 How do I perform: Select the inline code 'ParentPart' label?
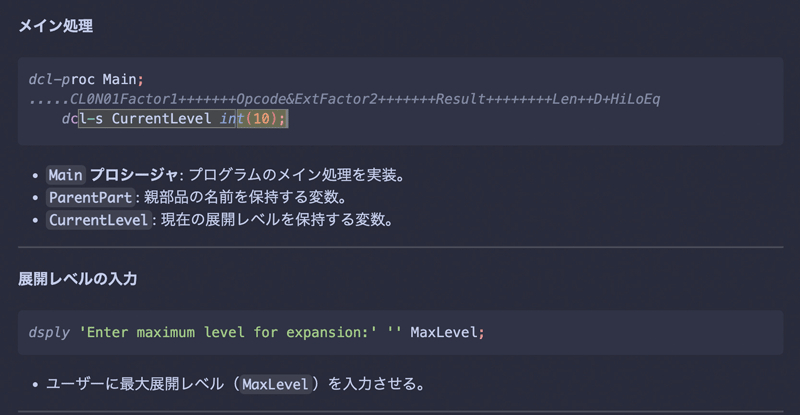tap(90, 198)
